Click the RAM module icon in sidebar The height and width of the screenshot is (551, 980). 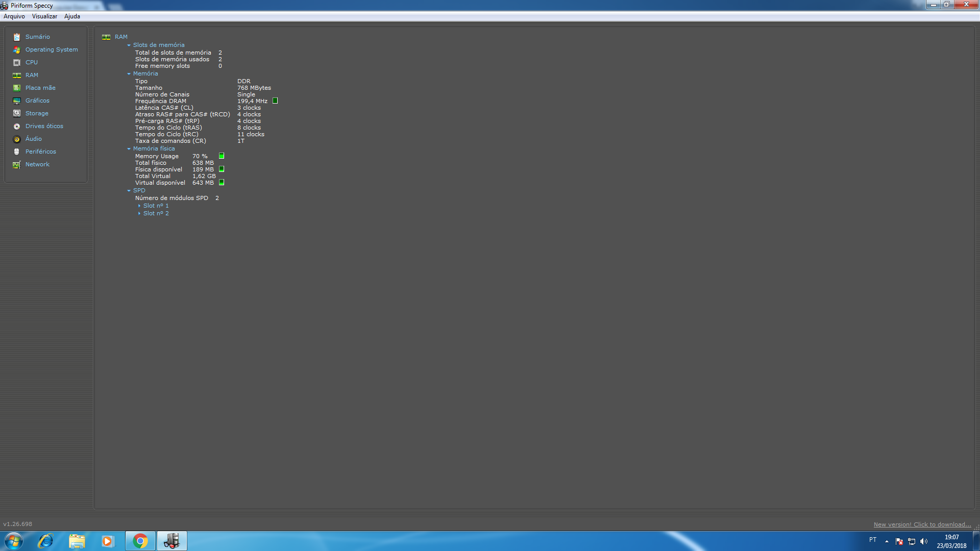coord(17,75)
